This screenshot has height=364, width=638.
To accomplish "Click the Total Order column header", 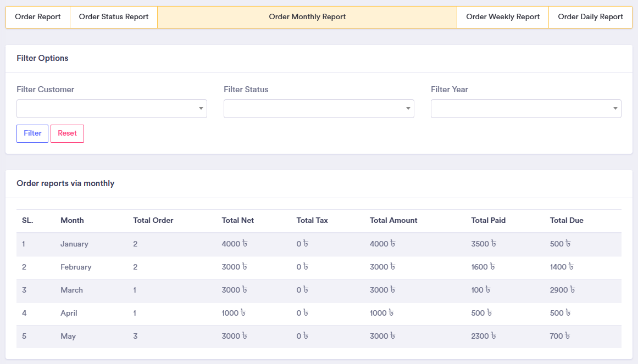I will 153,221.
